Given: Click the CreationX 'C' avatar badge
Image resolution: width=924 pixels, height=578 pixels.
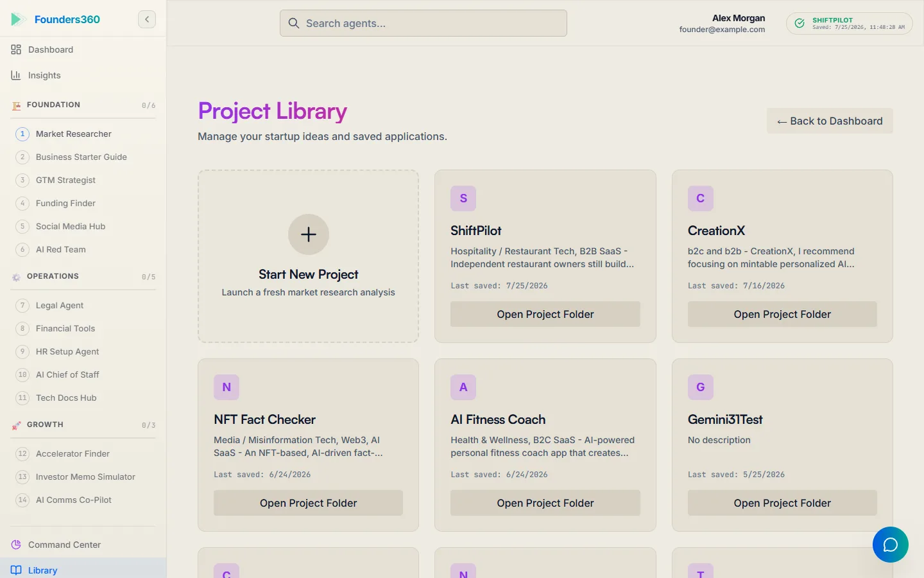Looking at the screenshot, I should click(x=701, y=198).
